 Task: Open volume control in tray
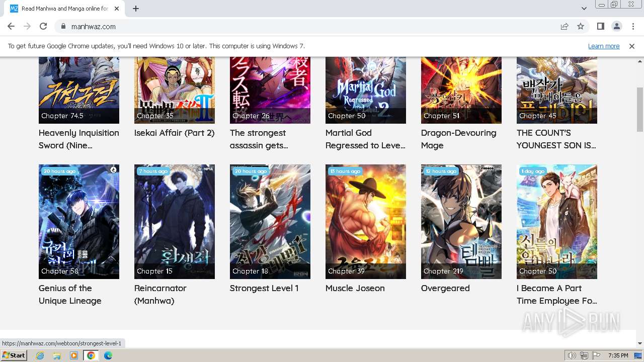coord(572,355)
